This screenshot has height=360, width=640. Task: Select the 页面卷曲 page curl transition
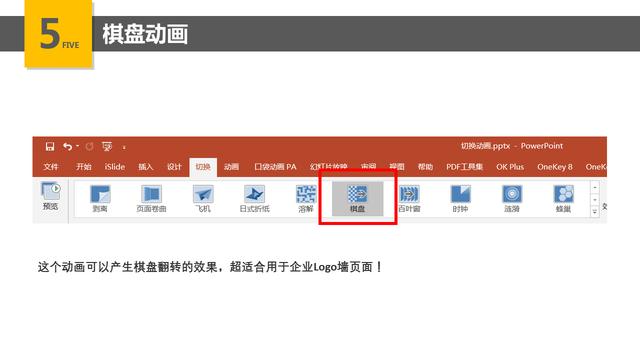[151, 199]
